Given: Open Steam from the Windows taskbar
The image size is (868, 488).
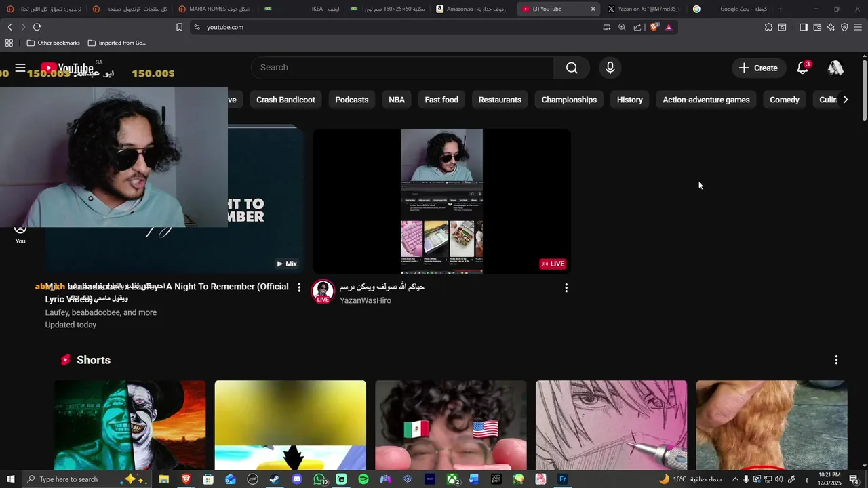Looking at the screenshot, I should pos(275,479).
